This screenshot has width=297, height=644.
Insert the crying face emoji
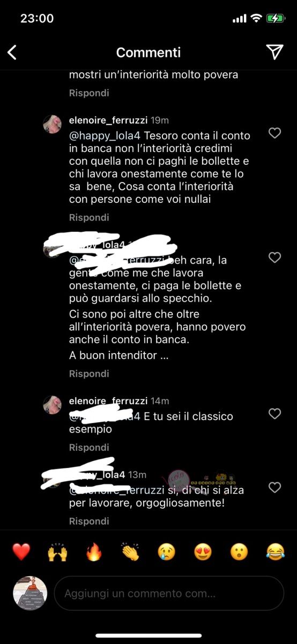coord(166,552)
